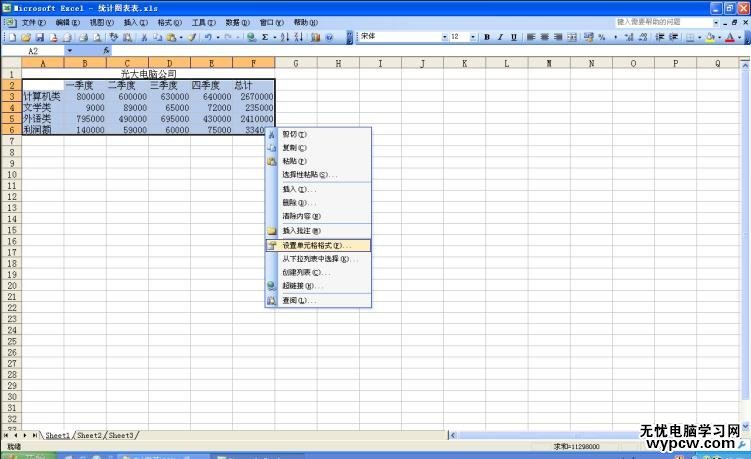Switch to the Sheet2 tab
This screenshot has width=751, height=459.
[x=90, y=436]
